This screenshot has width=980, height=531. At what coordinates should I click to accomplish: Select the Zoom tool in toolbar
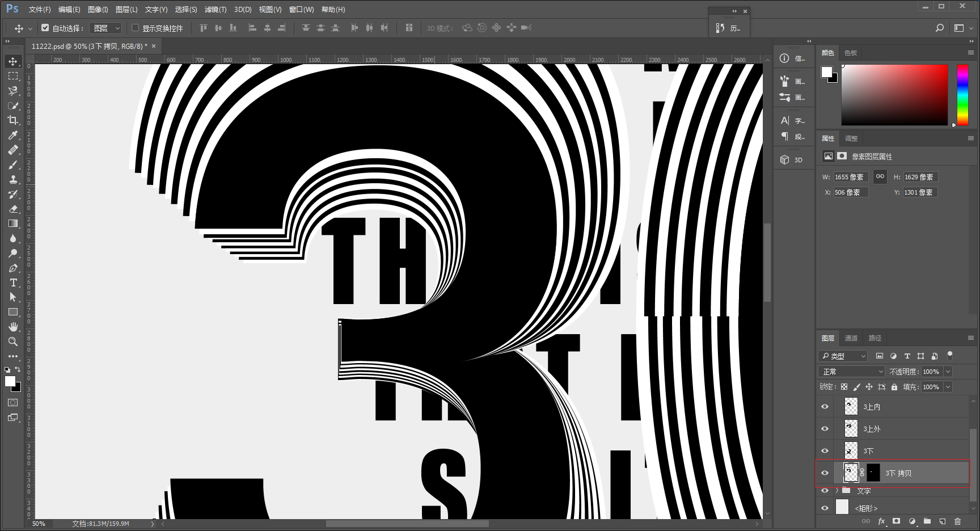coord(13,342)
